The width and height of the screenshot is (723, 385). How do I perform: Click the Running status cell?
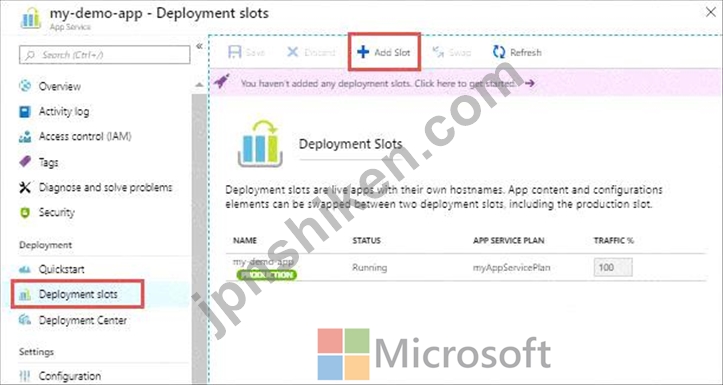click(369, 267)
